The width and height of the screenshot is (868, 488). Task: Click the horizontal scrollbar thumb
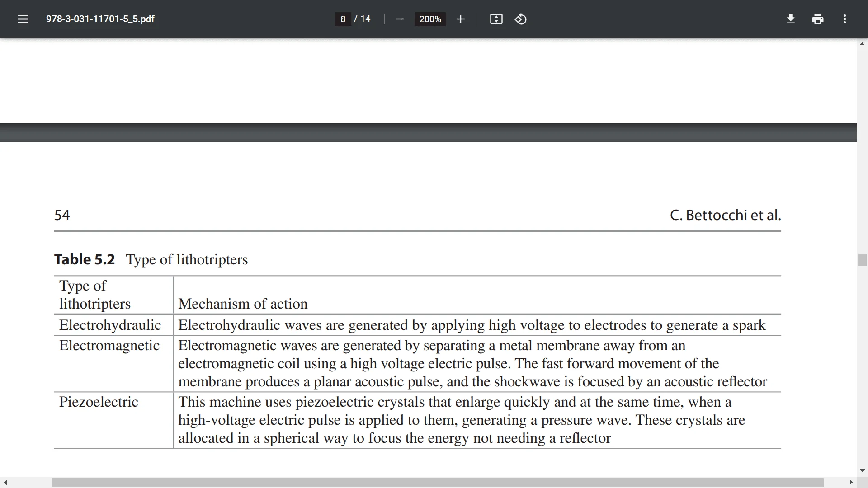pyautogui.click(x=438, y=483)
